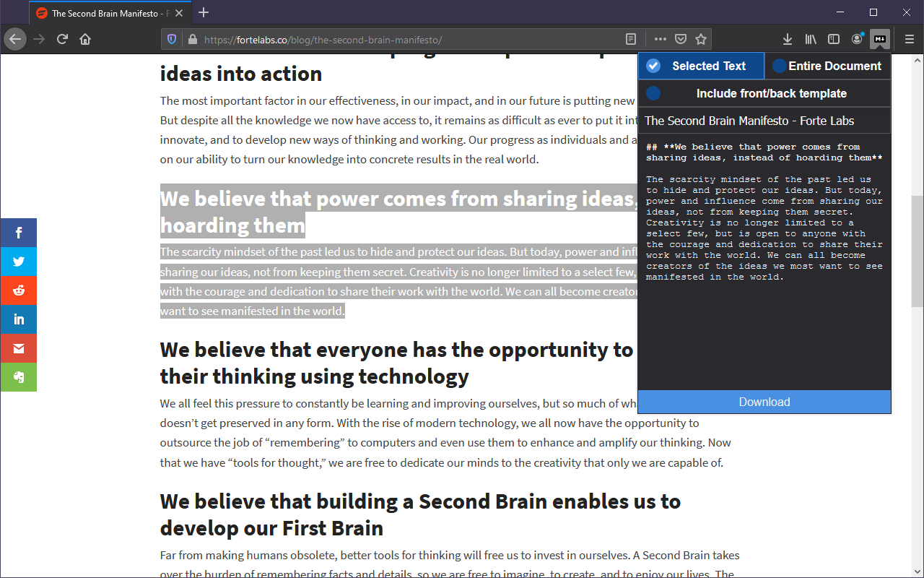Open page actions three-dot menu
Screen dimensions: 924x578
(660, 39)
